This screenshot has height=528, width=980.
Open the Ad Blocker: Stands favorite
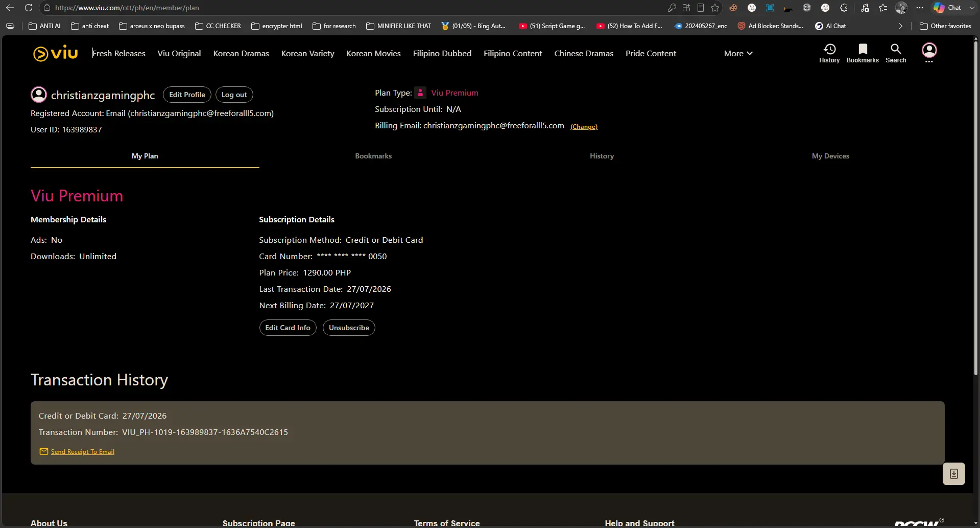(770, 26)
